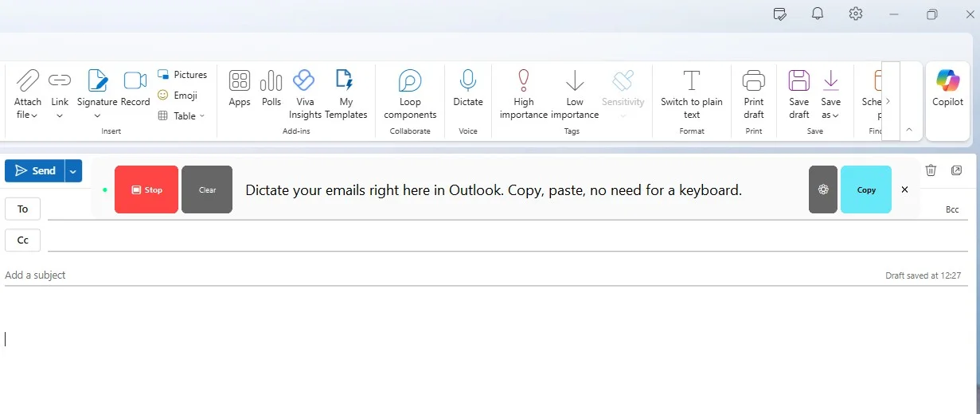Close the dictation bar with X
The height and width of the screenshot is (414, 980).
coord(904,189)
